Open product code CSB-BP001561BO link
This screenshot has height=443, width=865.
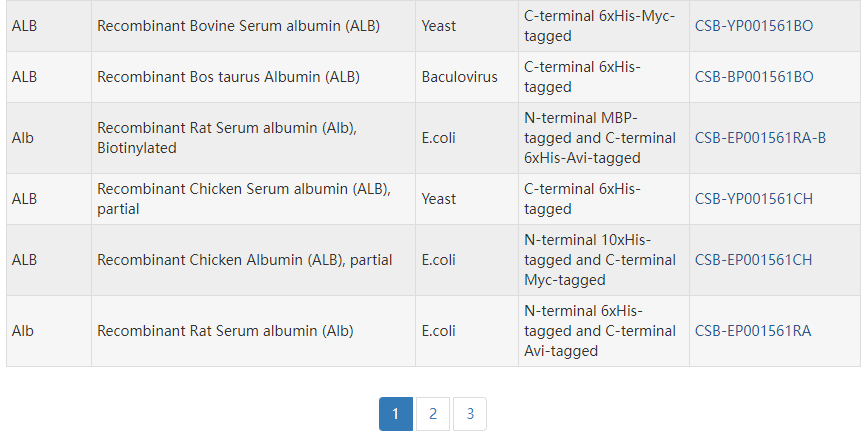753,77
